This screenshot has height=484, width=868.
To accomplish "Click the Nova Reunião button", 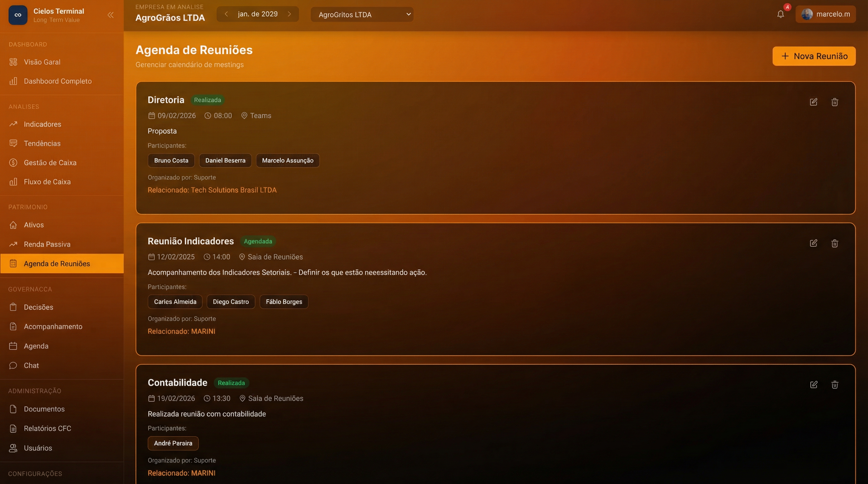I will [813, 56].
